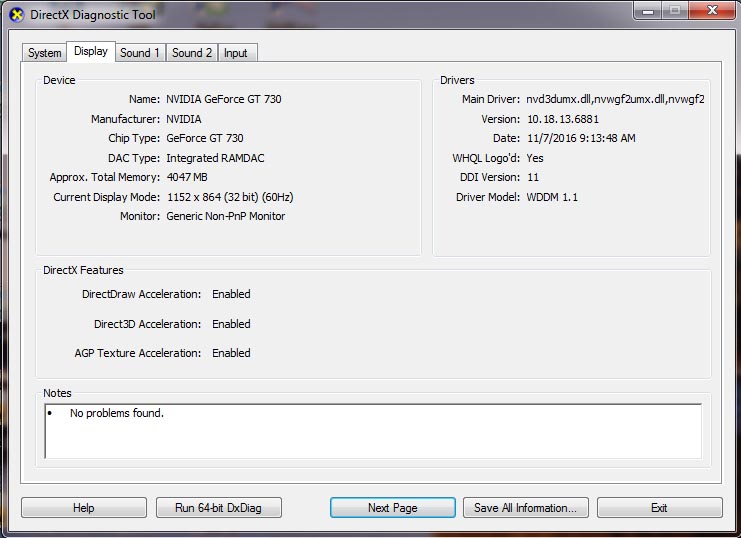Click total memory value '4047 MB'
Viewport: 741px width, 538px height.
pos(187,177)
